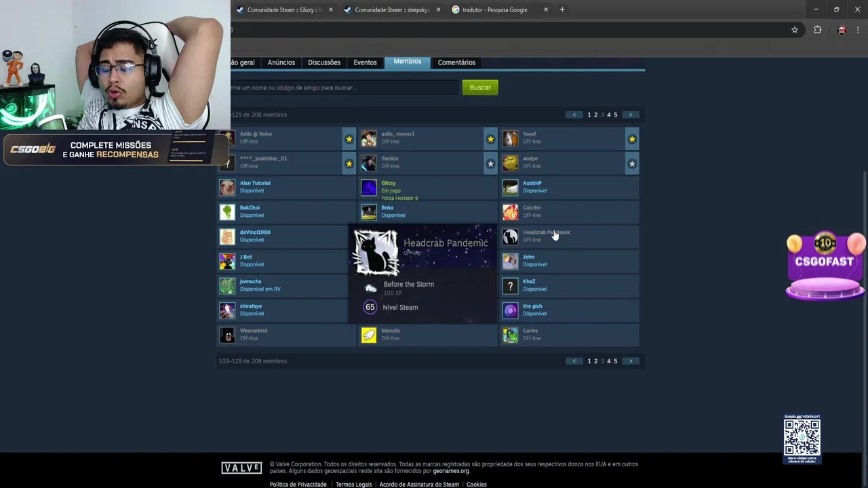Click Alan Tutorial's profile avatar

point(227,187)
